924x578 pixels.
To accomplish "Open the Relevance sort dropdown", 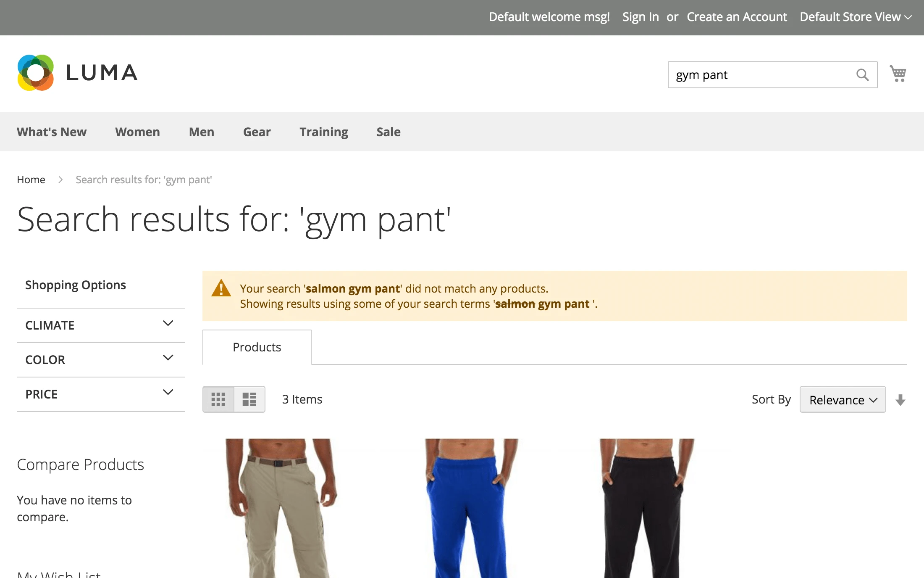I will pyautogui.click(x=843, y=400).
